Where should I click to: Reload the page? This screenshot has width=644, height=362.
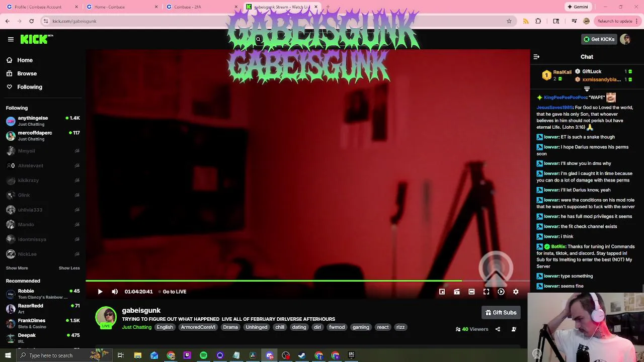(x=31, y=21)
